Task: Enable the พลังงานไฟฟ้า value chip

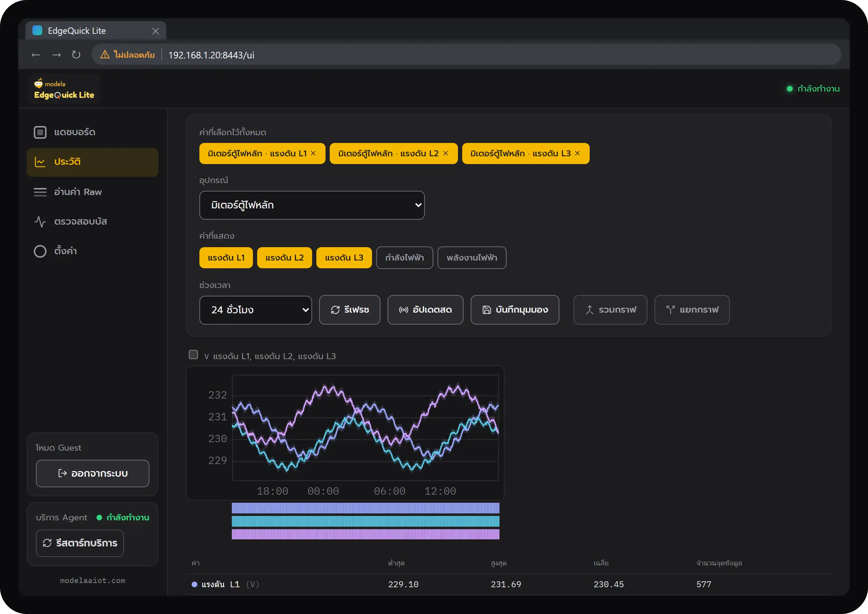Action: [x=472, y=258]
